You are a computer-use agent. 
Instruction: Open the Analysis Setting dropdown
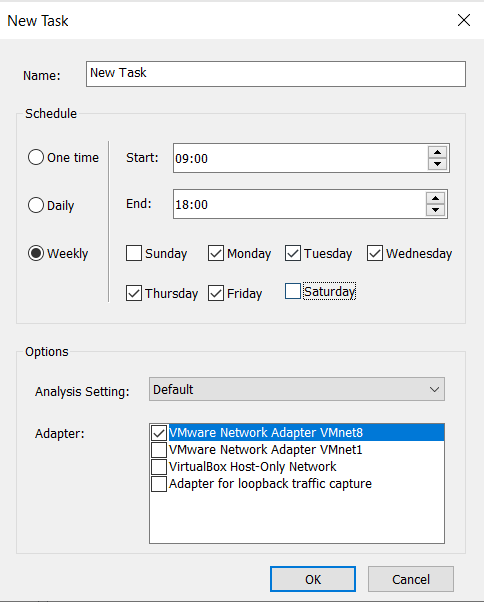point(297,389)
